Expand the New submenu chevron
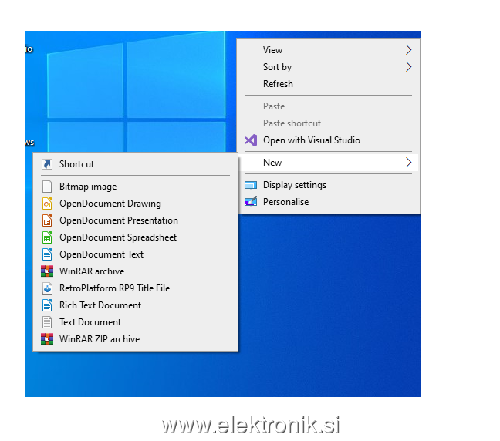 pyautogui.click(x=409, y=162)
